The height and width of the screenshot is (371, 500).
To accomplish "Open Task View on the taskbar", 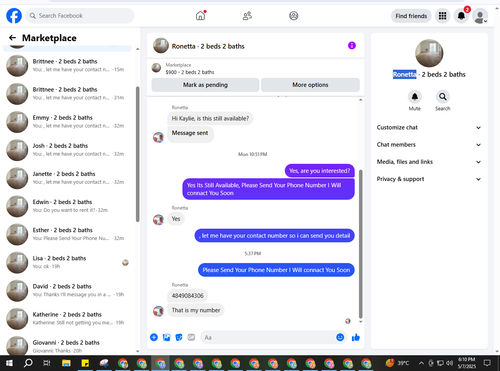I will click(47, 363).
